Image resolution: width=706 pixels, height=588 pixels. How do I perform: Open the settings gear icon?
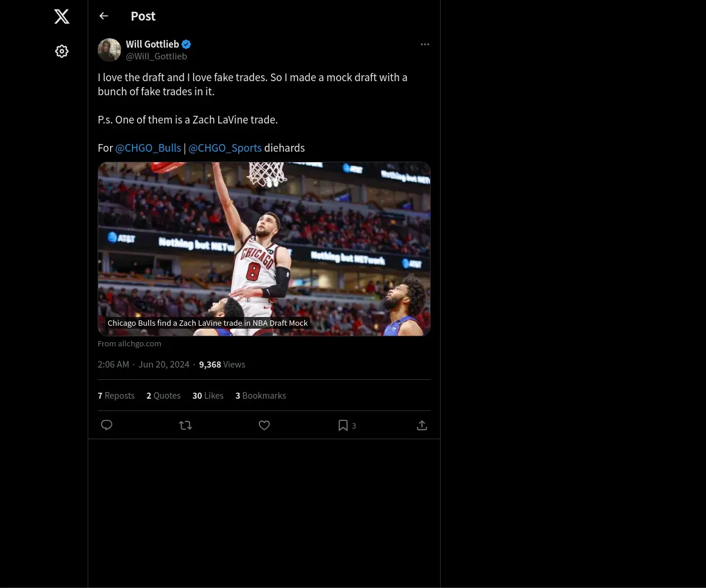pos(62,51)
